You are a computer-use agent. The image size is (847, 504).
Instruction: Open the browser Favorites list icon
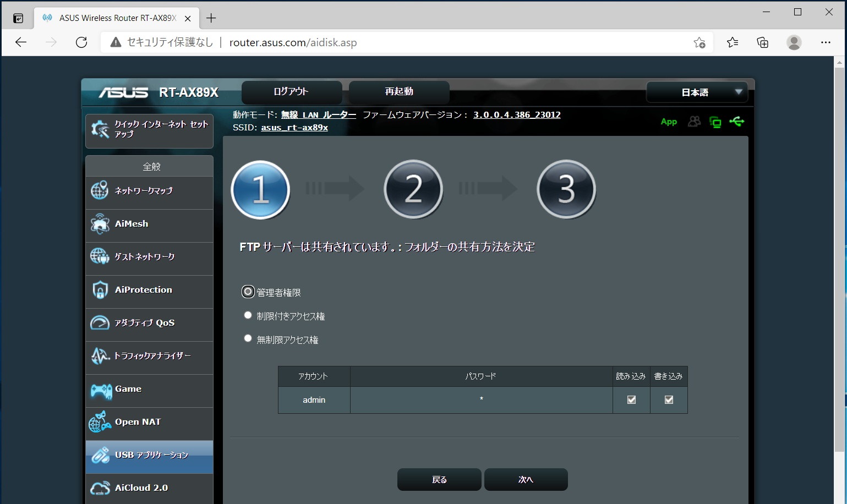tap(733, 42)
